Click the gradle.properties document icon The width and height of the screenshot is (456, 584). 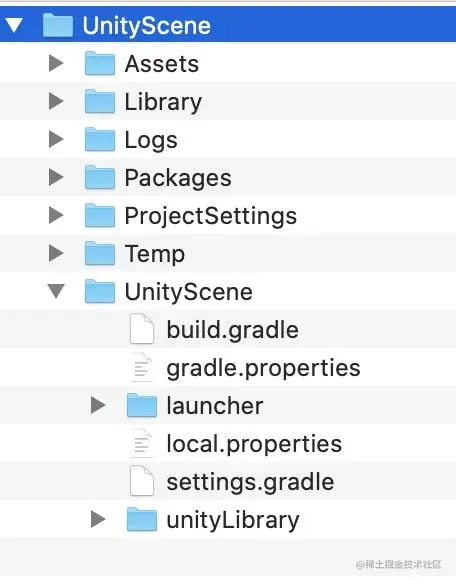click(142, 367)
